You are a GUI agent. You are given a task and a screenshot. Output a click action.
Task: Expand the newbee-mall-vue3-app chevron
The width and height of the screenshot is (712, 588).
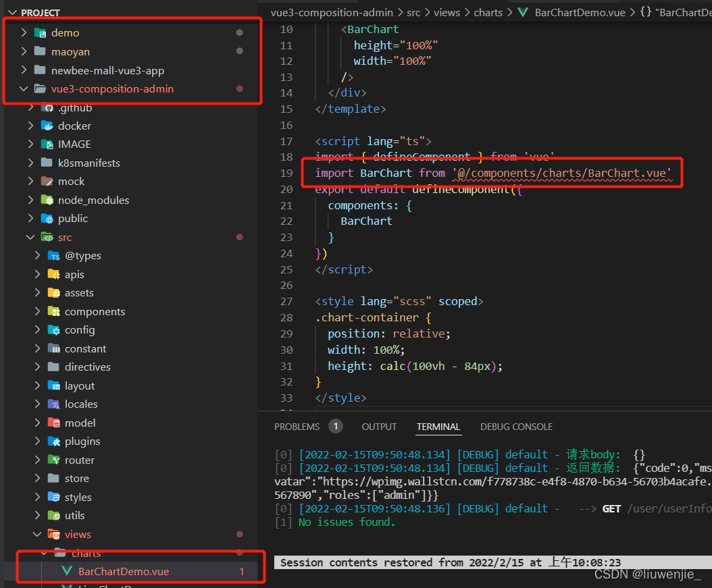coord(24,70)
